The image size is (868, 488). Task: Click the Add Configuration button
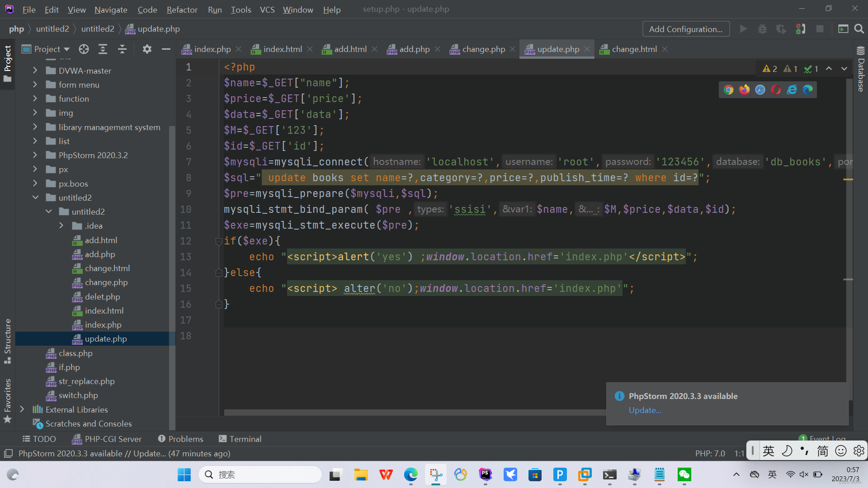pos(685,29)
